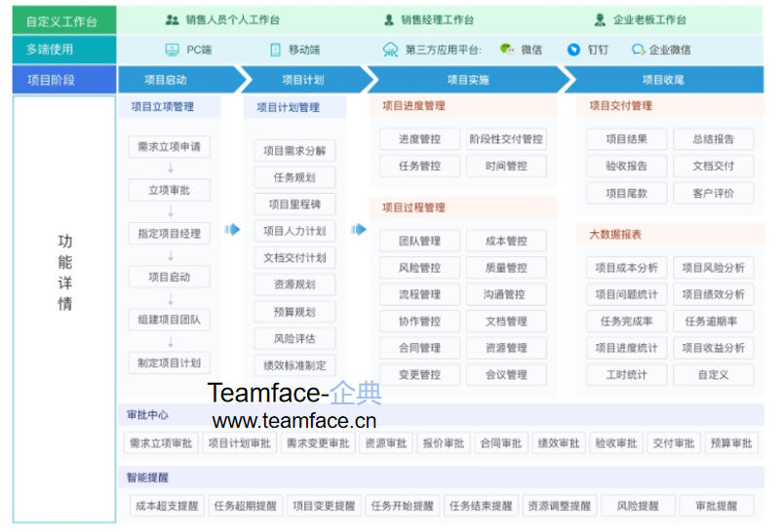Open 项目成本分析 report

[x=627, y=268]
